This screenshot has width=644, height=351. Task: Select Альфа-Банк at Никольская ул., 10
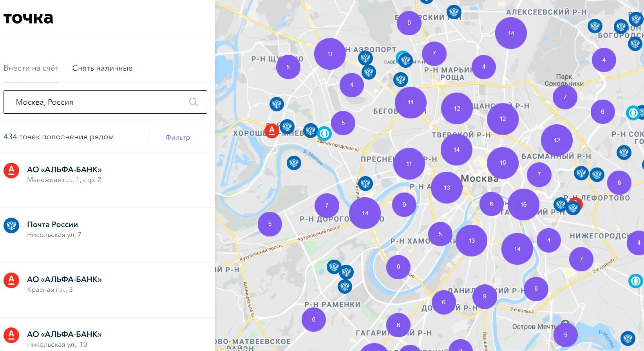click(x=107, y=335)
